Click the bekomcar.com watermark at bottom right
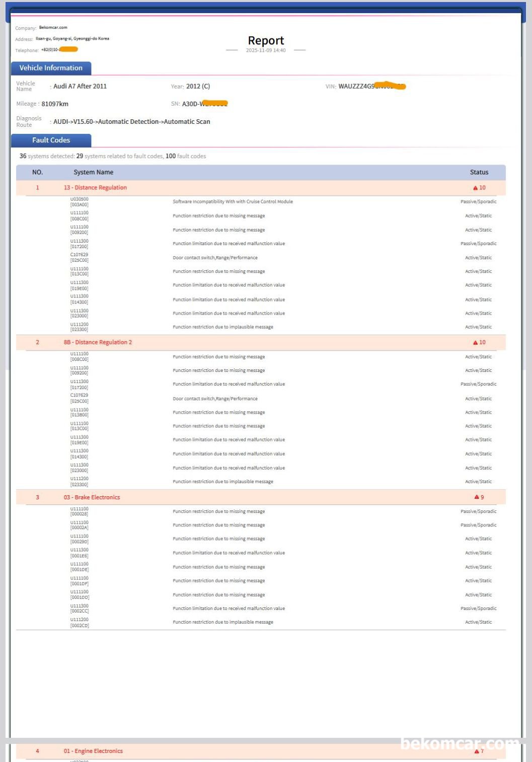The image size is (532, 762). point(459,744)
